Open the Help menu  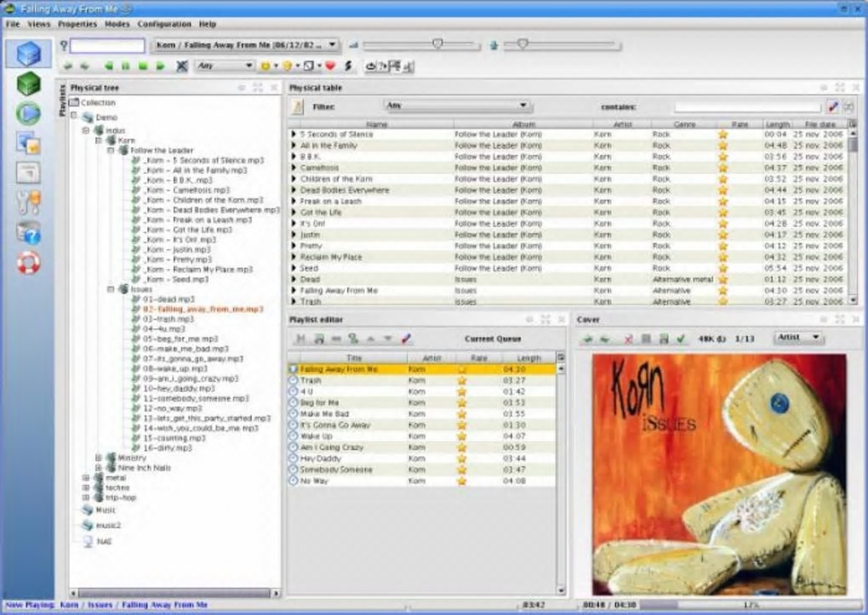click(208, 25)
